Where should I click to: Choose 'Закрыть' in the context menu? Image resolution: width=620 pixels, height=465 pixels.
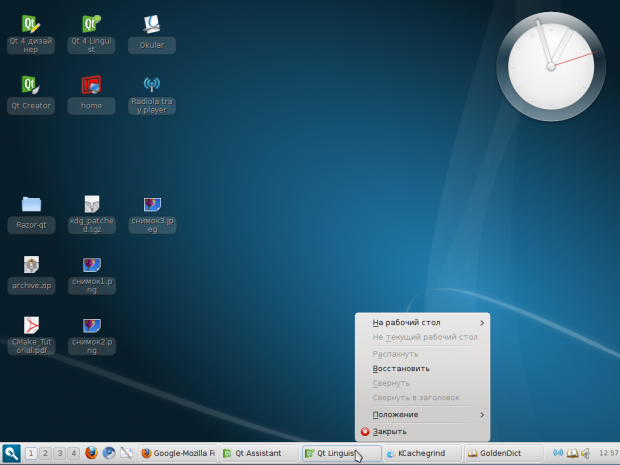pyautogui.click(x=422, y=431)
